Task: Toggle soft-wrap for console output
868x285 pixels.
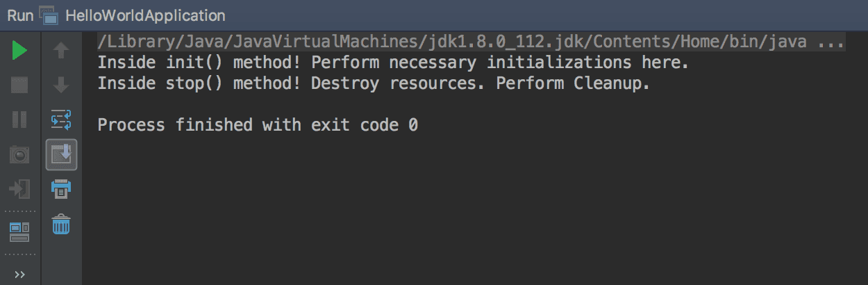Action: coord(62,120)
